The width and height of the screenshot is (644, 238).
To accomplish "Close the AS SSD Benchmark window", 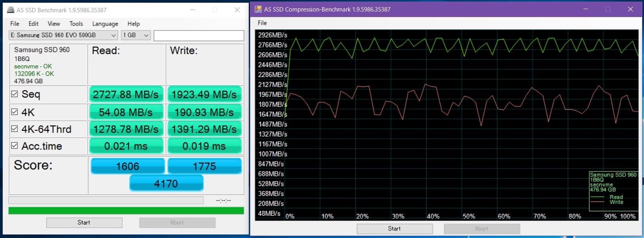I will (x=237, y=10).
